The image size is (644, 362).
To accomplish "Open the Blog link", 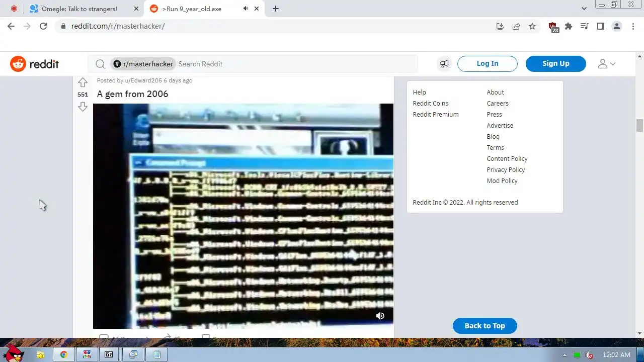I will [x=493, y=136].
